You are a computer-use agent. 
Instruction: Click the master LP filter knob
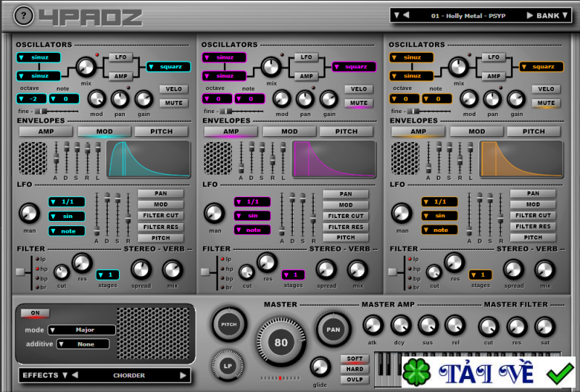[228, 366]
